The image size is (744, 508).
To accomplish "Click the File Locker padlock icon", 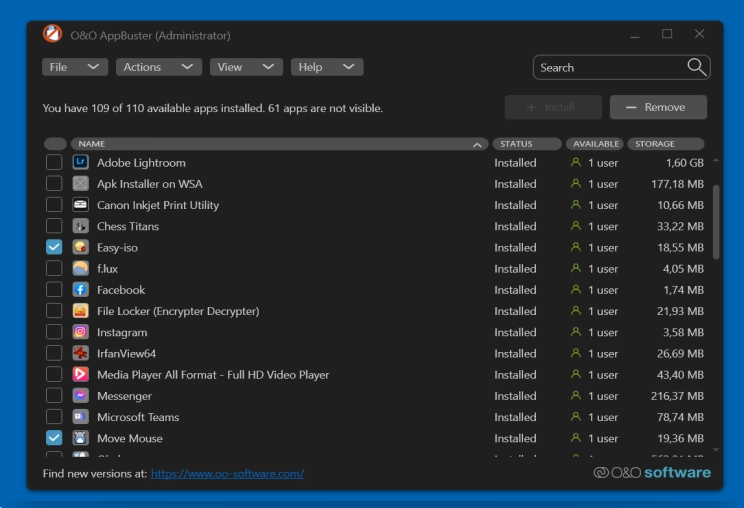I will 81,311.
